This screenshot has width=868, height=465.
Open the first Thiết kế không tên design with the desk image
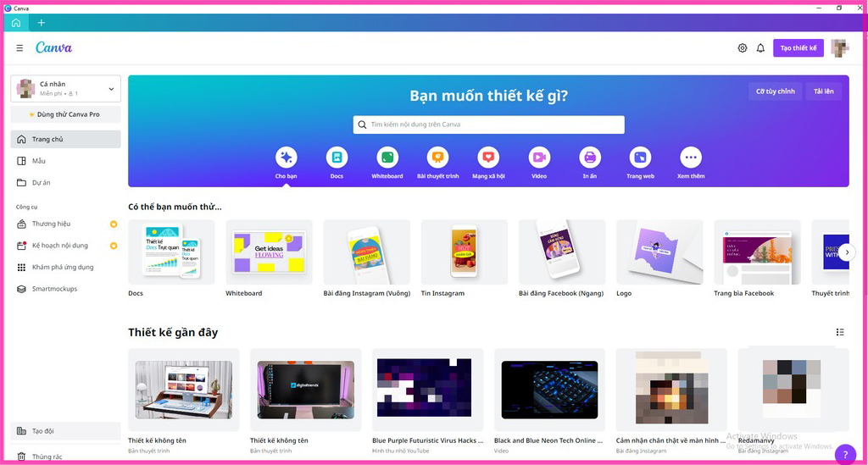[x=184, y=390]
